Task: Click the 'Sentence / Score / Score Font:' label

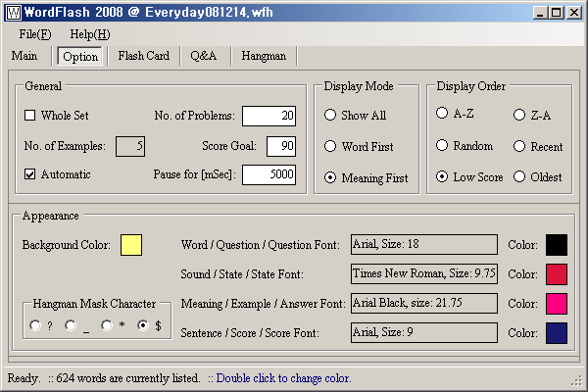Action: [250, 333]
